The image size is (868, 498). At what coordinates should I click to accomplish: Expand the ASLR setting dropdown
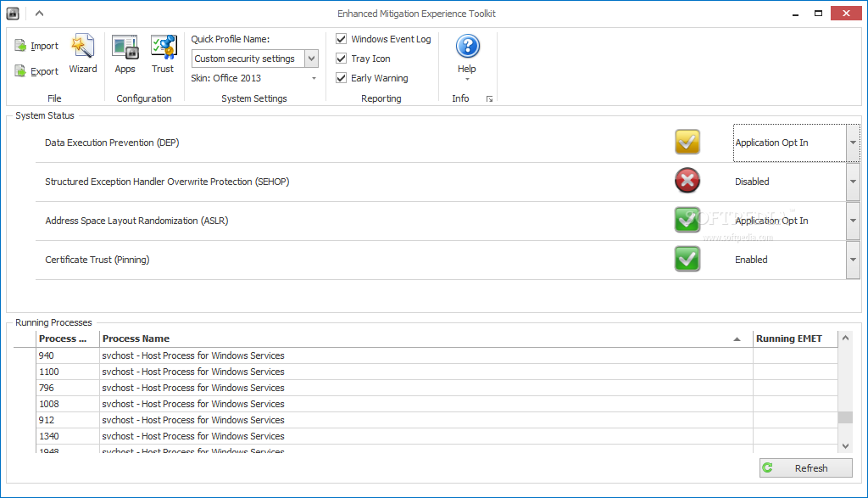point(853,221)
